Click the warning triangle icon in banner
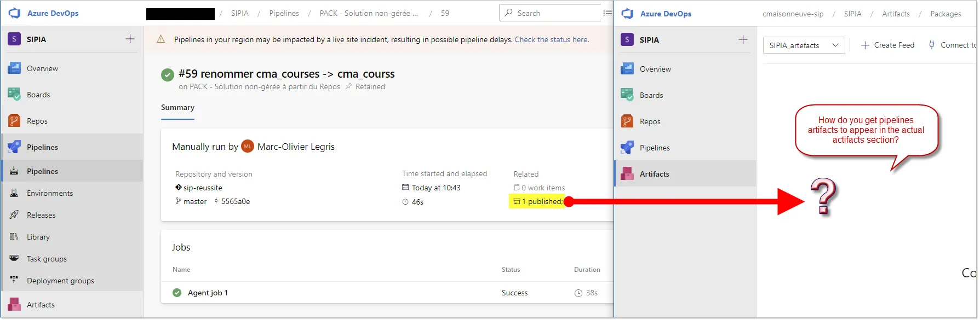This screenshot has height=320, width=980. pyautogui.click(x=161, y=39)
